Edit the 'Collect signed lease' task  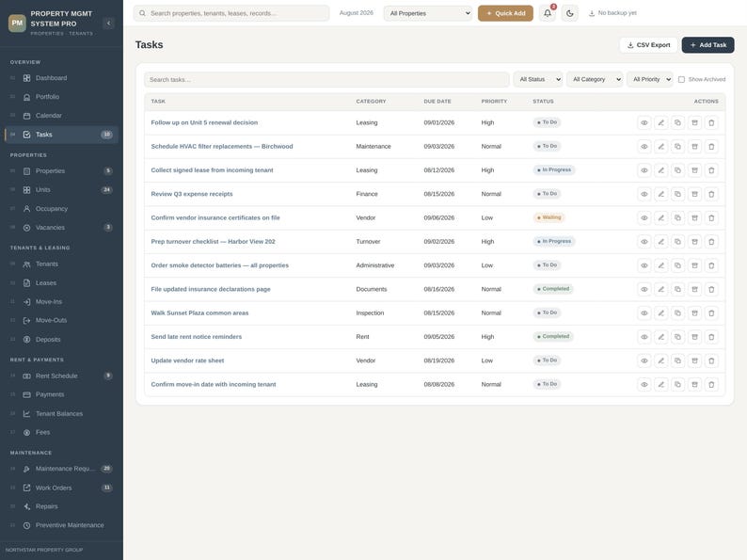tap(660, 170)
